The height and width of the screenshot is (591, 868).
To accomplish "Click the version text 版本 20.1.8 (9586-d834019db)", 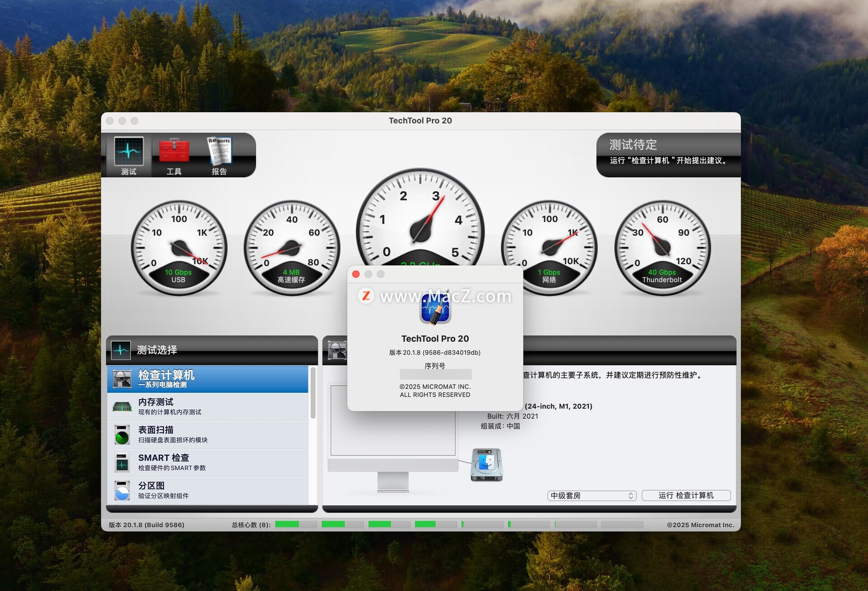I will (x=435, y=352).
